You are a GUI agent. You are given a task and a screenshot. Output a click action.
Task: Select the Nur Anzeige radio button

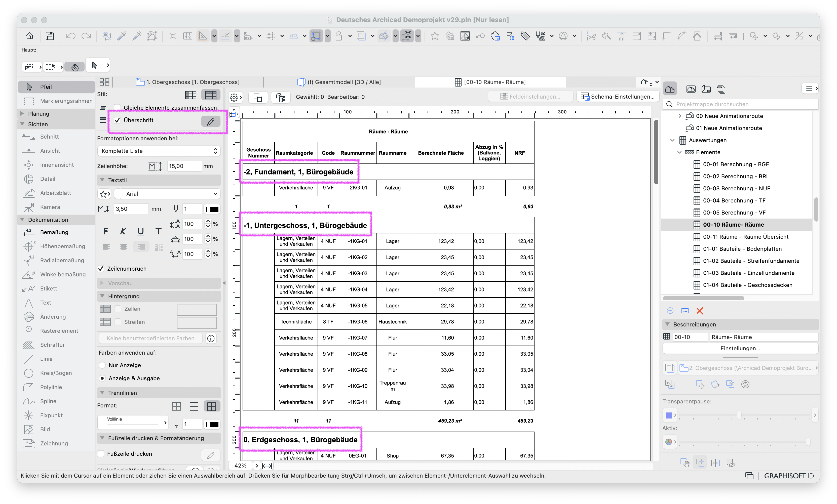(102, 365)
